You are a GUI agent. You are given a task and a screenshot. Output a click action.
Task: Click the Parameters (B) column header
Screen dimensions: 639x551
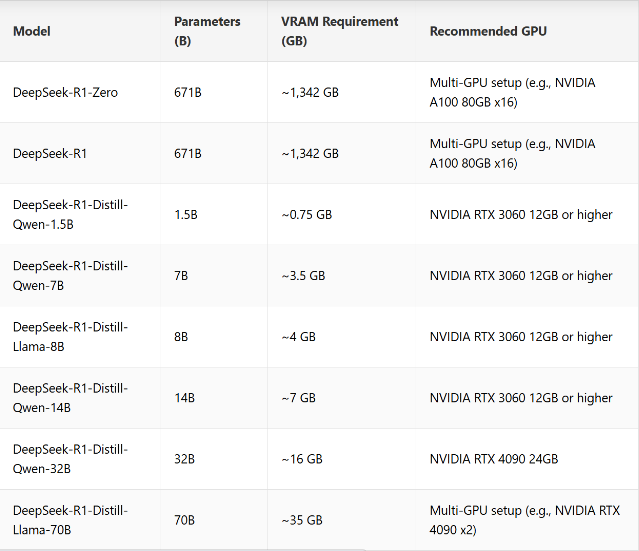point(207,31)
